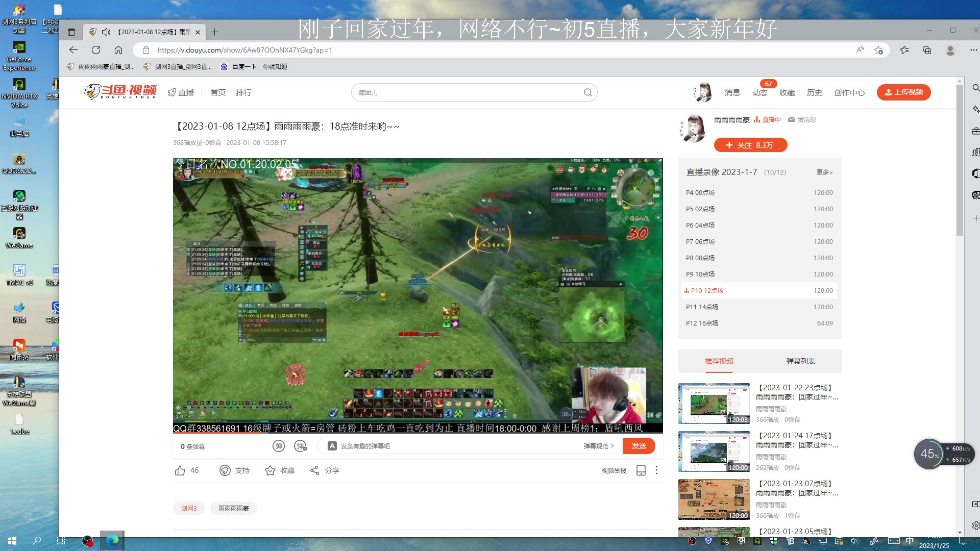Click the Edge icon on the taskbar
Screen dimensions: 980x551
(112, 541)
